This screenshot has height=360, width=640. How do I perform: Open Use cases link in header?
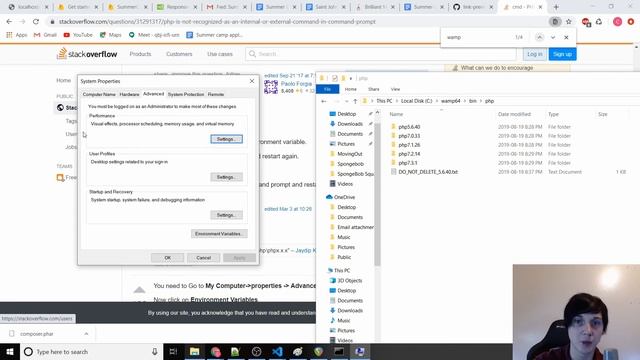[220, 54]
